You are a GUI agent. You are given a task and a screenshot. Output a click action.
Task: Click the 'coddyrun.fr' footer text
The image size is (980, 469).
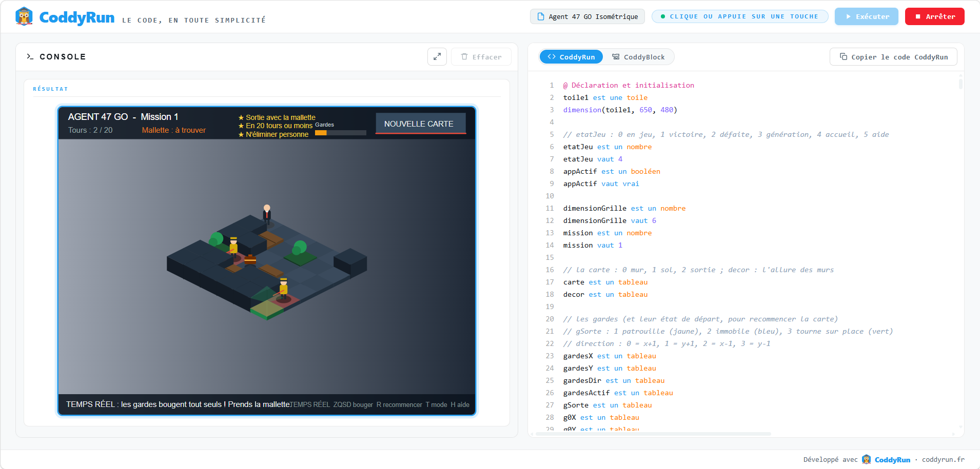click(943, 459)
